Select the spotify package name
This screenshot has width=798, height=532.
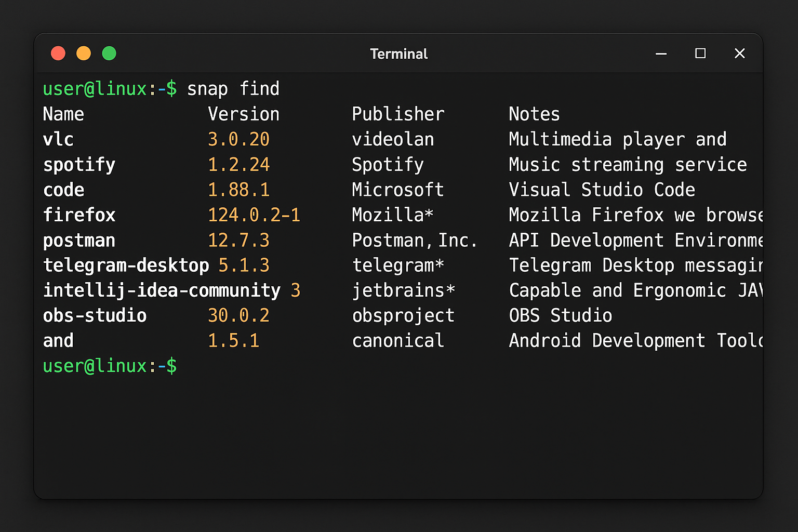[79, 164]
